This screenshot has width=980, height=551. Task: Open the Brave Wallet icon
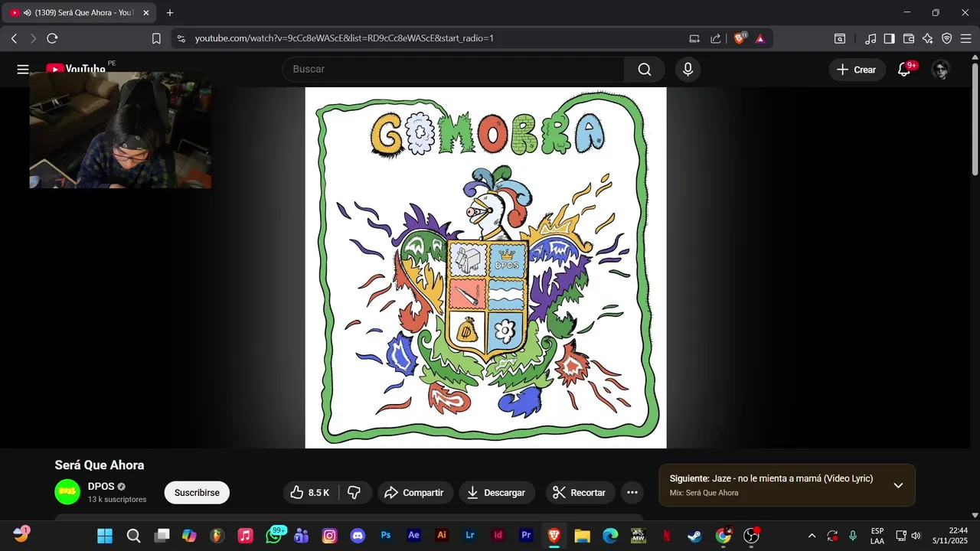(909, 38)
